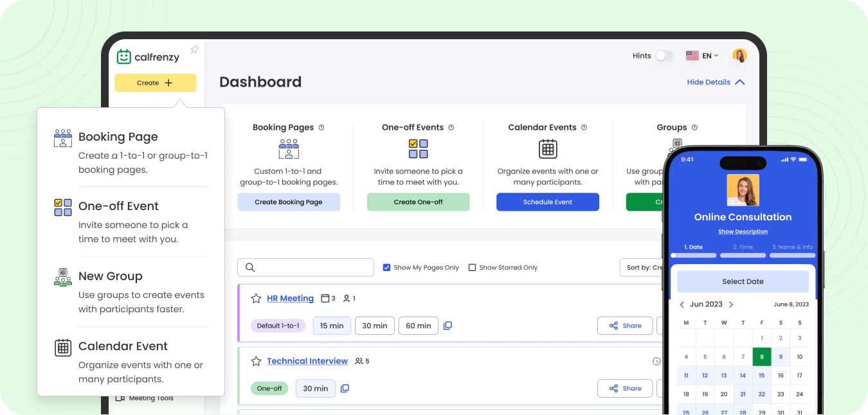Open the HR Meeting link

click(x=290, y=298)
